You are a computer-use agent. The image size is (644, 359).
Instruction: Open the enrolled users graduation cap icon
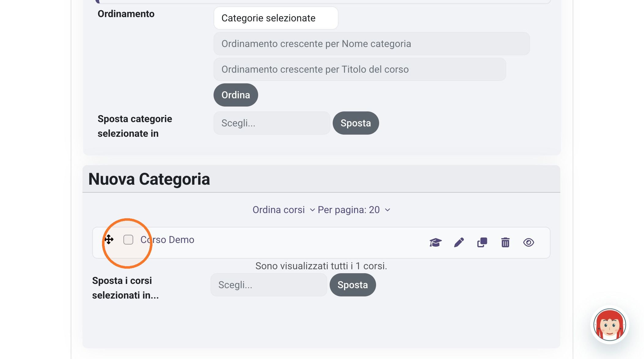point(435,243)
